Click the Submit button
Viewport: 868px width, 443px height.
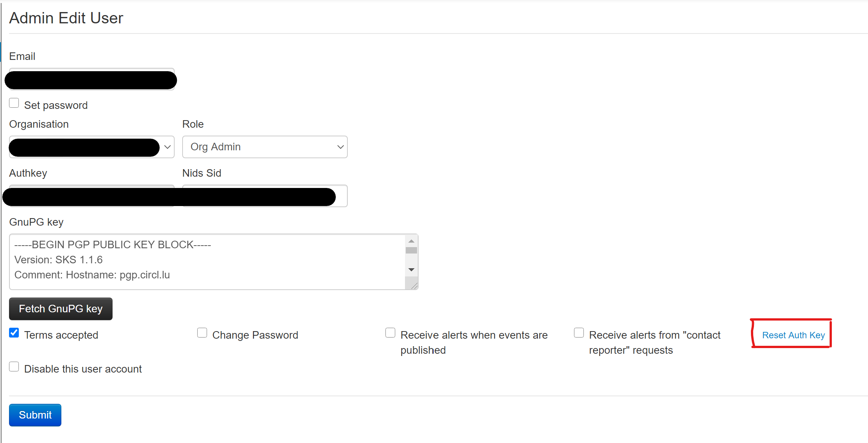(35, 415)
